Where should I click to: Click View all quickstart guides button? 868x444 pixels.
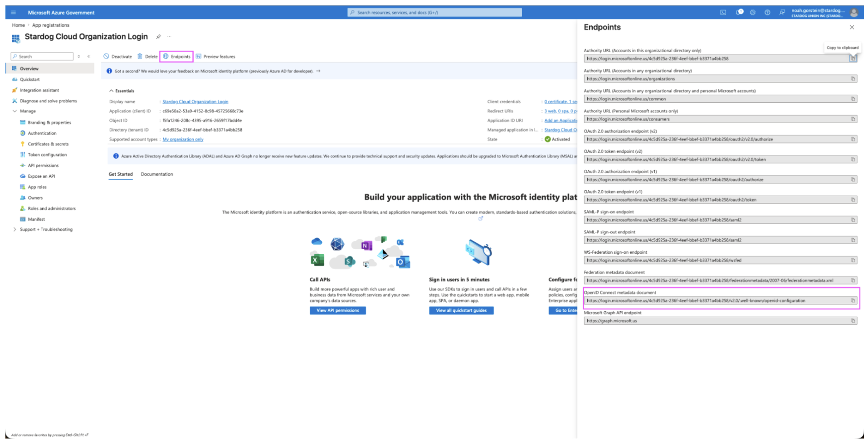(x=461, y=310)
